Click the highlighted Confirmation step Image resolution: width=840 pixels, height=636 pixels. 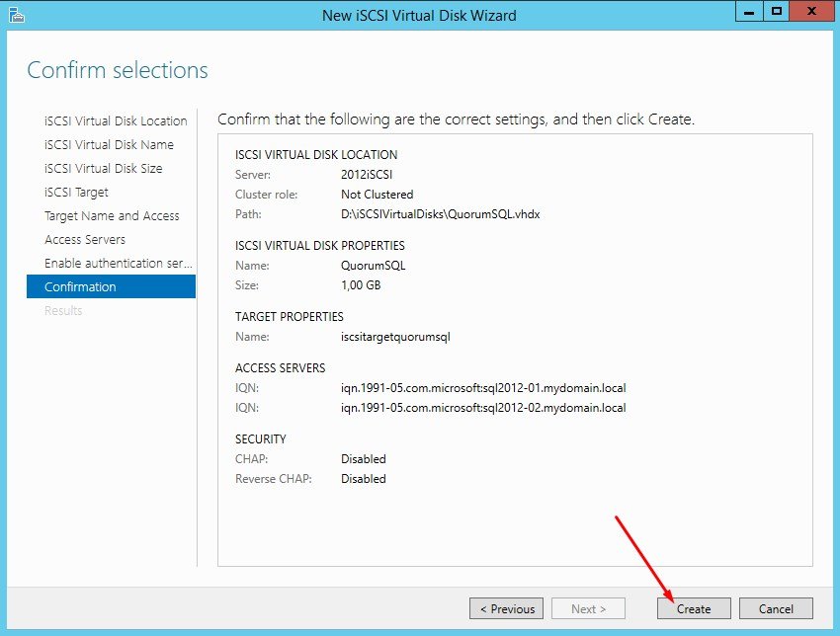(x=80, y=286)
